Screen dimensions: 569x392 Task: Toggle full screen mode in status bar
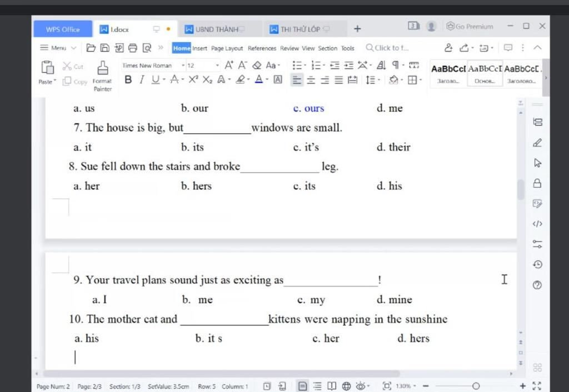[537, 386]
